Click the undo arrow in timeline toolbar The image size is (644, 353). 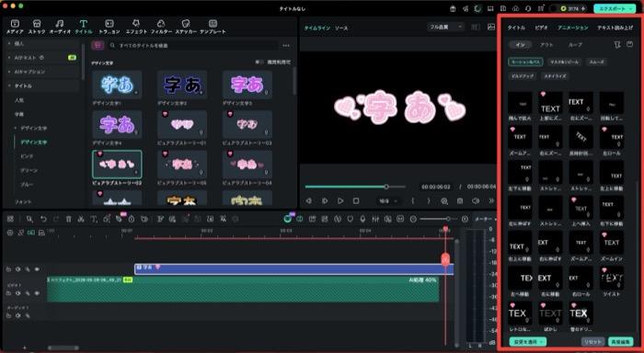(43, 219)
